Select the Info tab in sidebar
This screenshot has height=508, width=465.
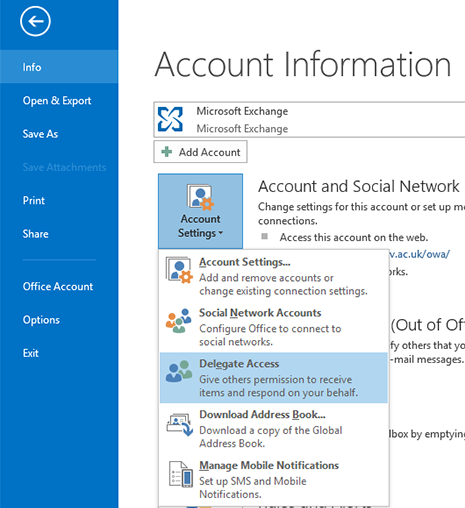tap(59, 67)
